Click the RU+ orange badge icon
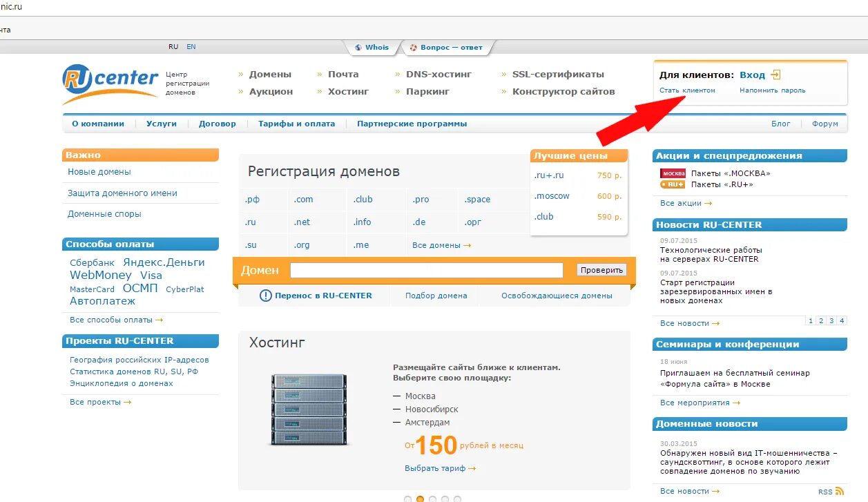Image resolution: width=868 pixels, height=502 pixels. (x=673, y=184)
